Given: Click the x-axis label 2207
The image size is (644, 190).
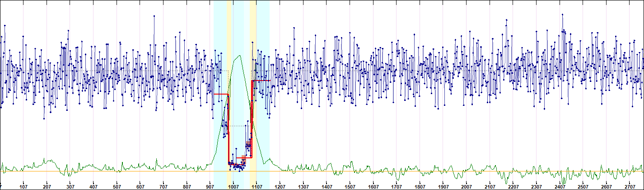Looking at the screenshot, I should 512,186.
